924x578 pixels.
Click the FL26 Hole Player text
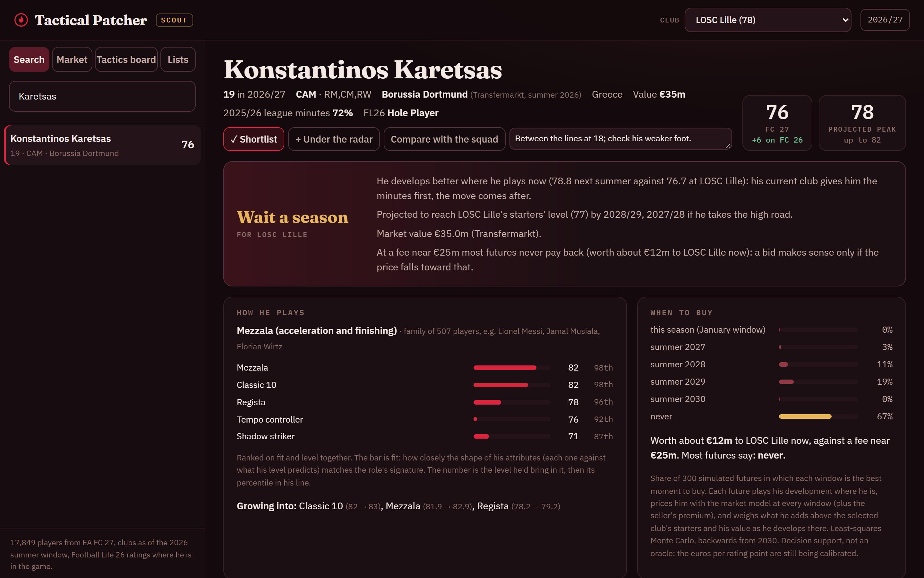coord(400,113)
